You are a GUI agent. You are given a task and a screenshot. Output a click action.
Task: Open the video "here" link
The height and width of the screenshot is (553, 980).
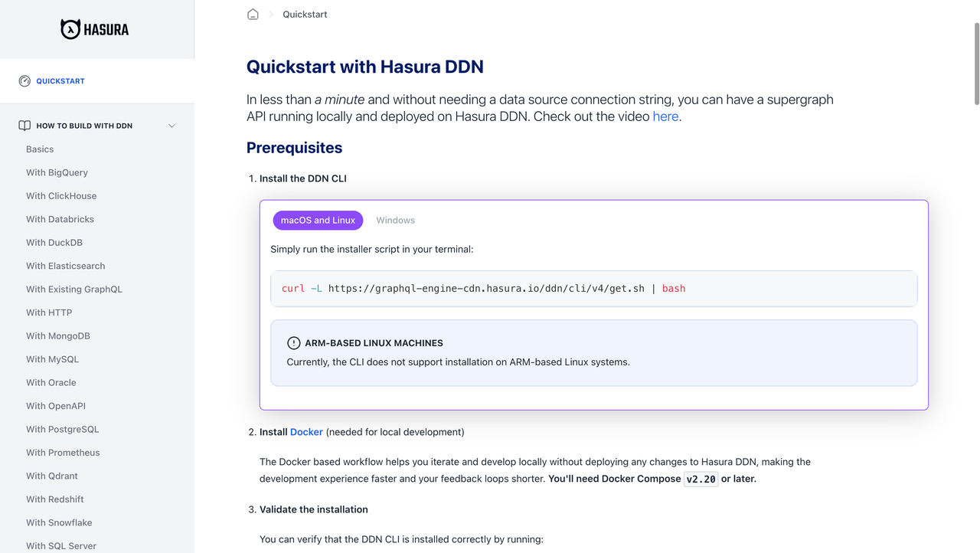pos(665,116)
